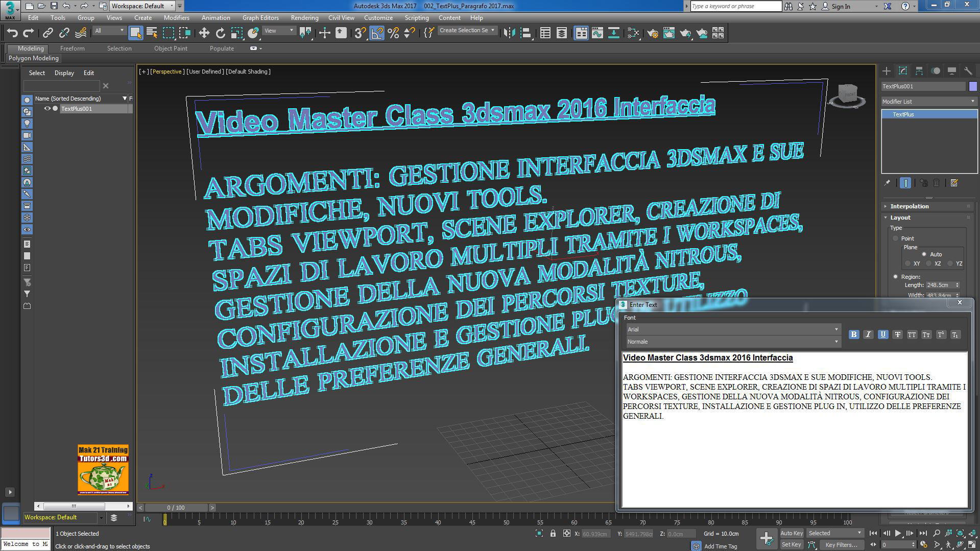Click the Auto Key button
Viewport: 980px width, 551px height.
pyautogui.click(x=792, y=533)
